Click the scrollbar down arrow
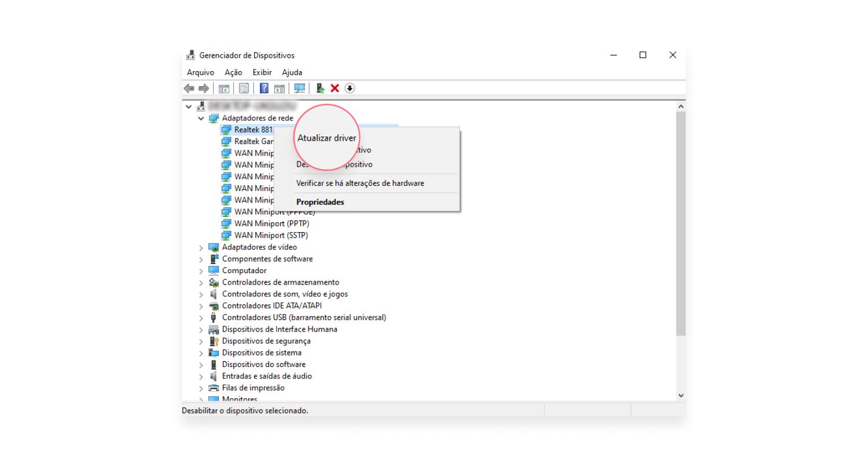 point(681,395)
